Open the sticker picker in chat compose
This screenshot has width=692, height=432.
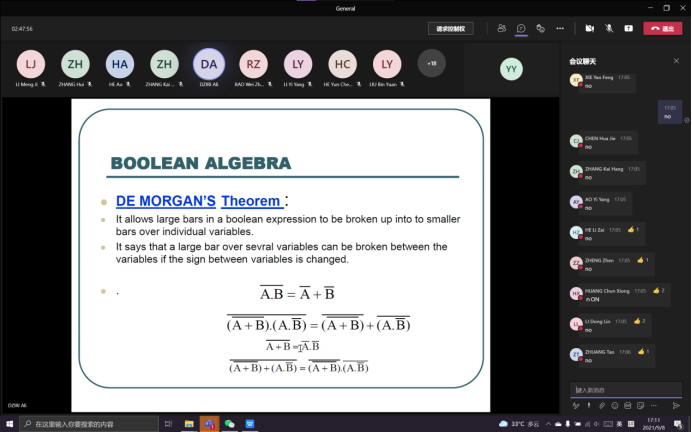click(x=641, y=405)
